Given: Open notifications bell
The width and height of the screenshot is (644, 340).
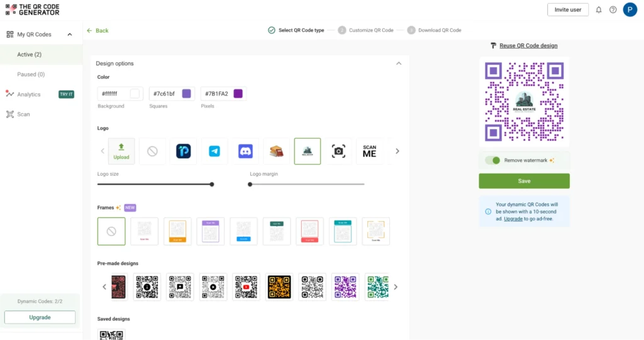Looking at the screenshot, I should coord(599,10).
